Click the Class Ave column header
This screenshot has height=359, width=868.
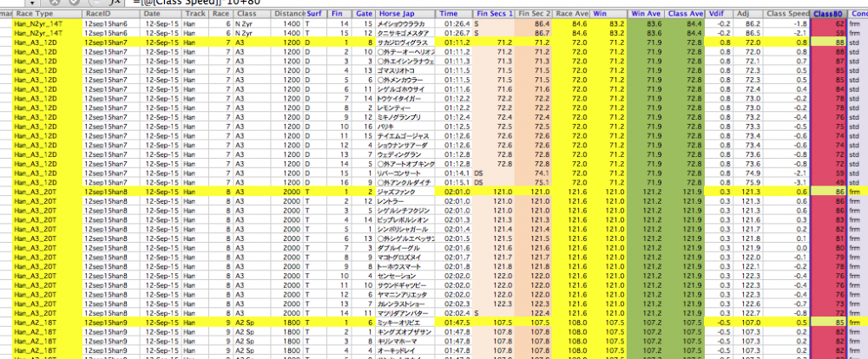[686, 15]
